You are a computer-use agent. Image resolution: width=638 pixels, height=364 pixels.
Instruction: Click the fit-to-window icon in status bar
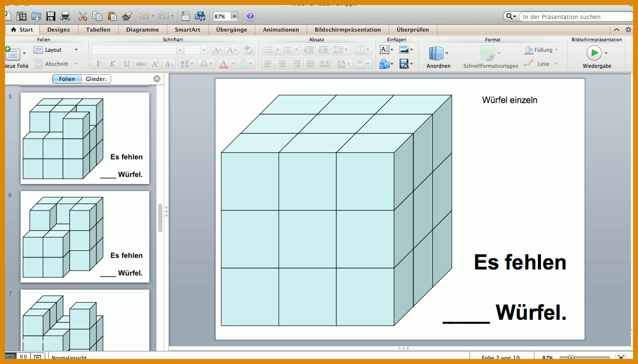click(622, 358)
